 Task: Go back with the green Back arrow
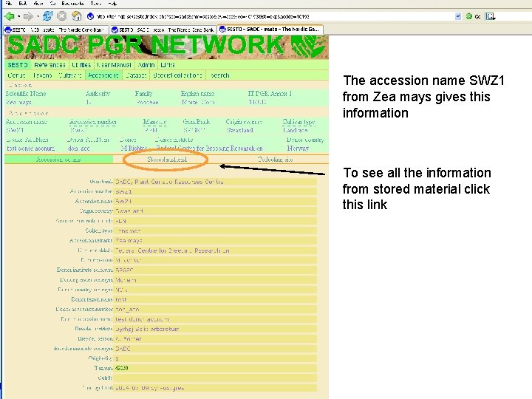[x=9, y=16]
